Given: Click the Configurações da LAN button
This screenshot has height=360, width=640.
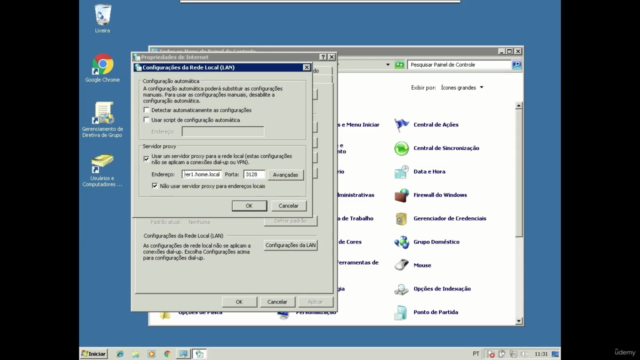Looking at the screenshot, I should pos(291,245).
